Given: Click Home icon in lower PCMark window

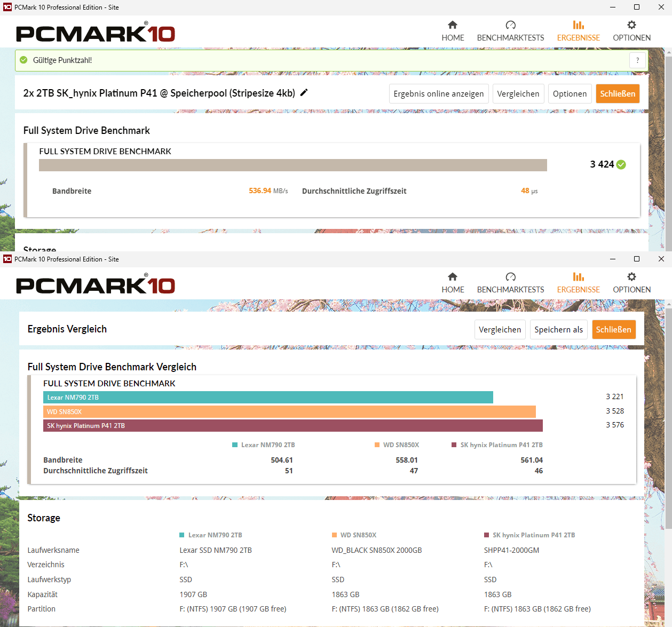Looking at the screenshot, I should [453, 276].
